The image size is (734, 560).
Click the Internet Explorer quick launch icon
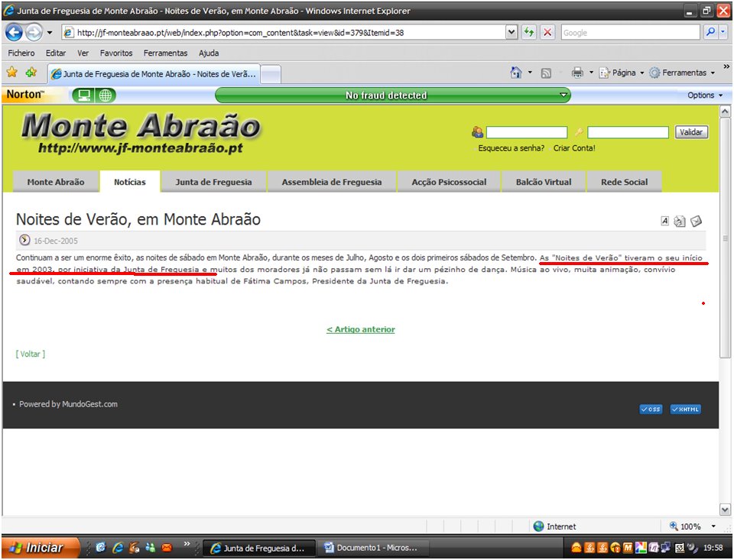[x=118, y=547]
